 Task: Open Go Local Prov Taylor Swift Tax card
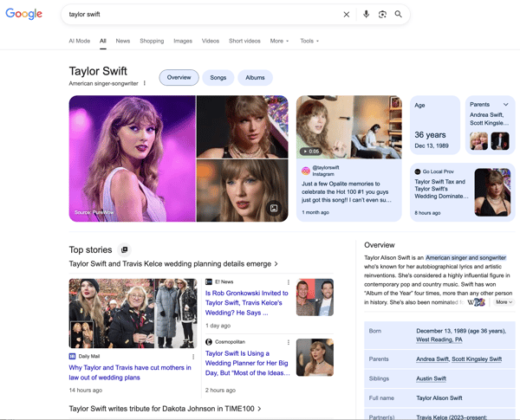(462, 192)
